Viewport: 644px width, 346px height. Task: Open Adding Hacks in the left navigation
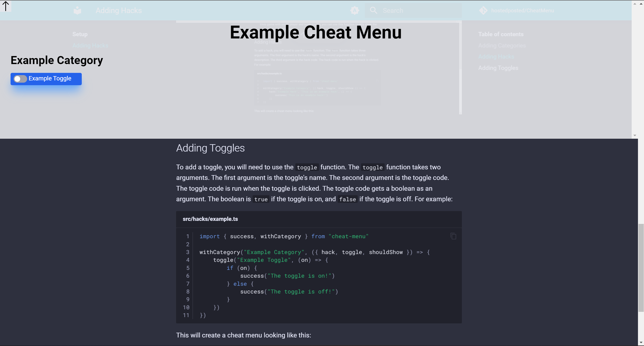click(x=90, y=45)
